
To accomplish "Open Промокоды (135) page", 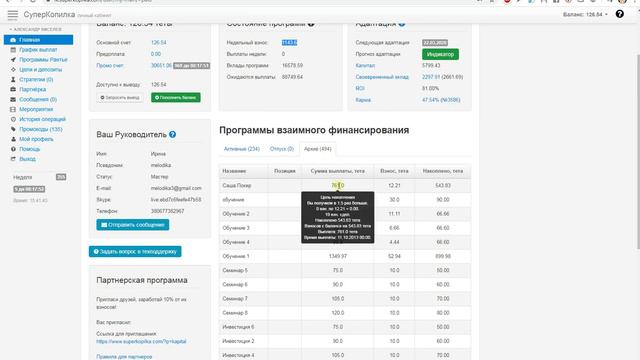I will coord(41,129).
